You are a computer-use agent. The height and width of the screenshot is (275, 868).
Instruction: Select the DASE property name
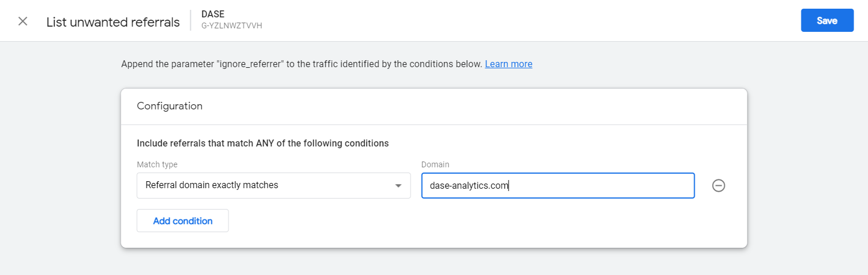click(x=213, y=13)
